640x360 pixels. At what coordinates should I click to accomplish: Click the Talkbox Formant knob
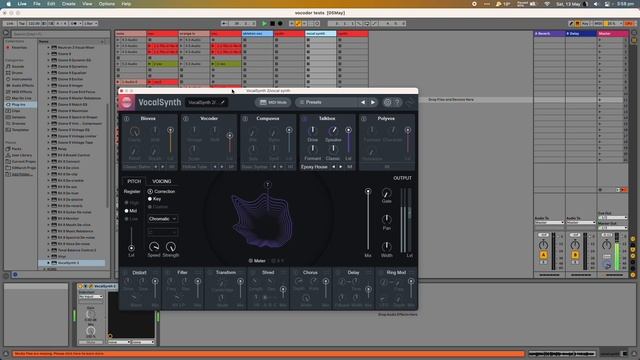313,149
